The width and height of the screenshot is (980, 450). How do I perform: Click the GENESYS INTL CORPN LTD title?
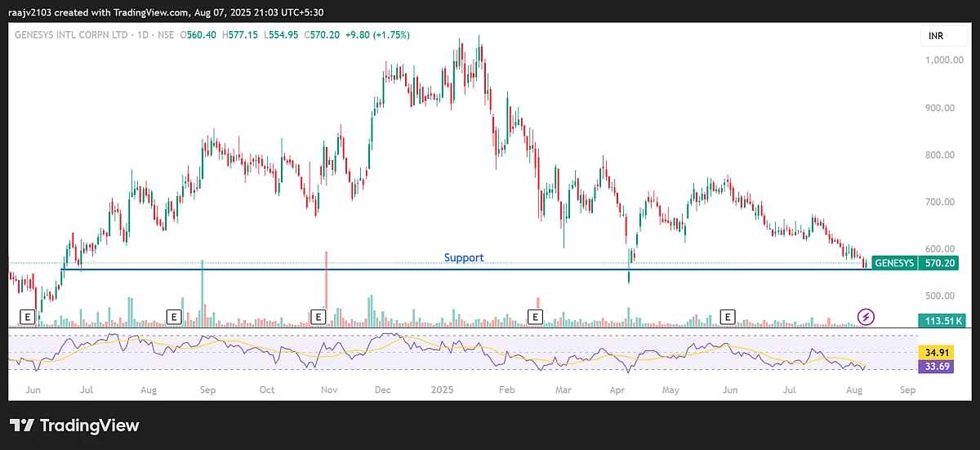(72, 35)
